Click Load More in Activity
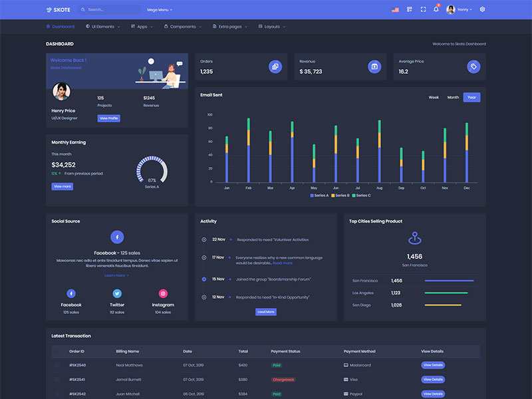This screenshot has height=399, width=532. pyautogui.click(x=265, y=312)
